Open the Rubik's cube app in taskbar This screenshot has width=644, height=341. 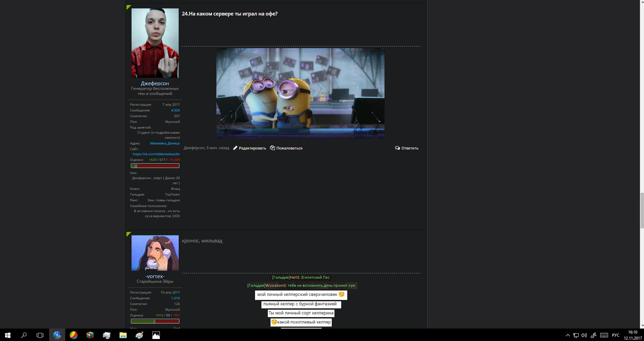coord(90,335)
